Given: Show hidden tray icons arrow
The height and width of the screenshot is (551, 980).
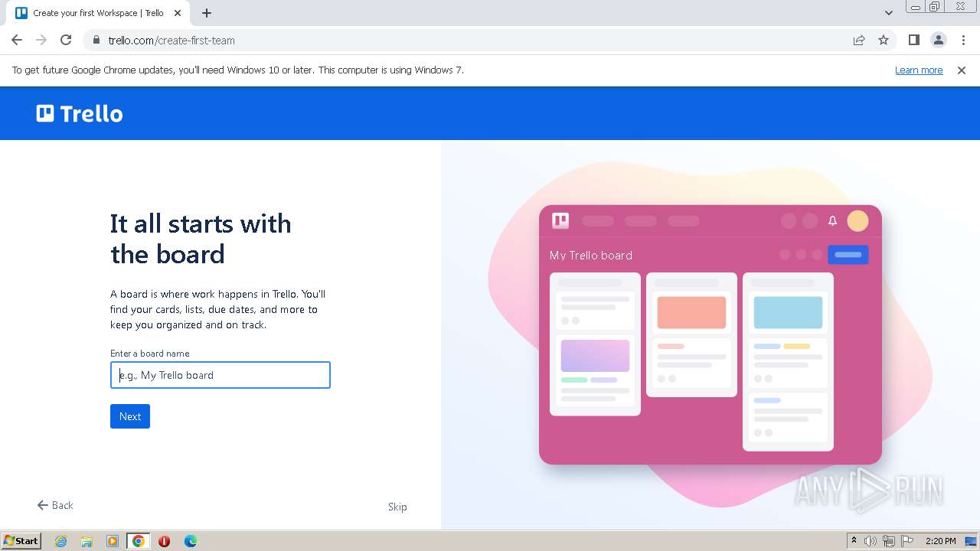Looking at the screenshot, I should [854, 541].
